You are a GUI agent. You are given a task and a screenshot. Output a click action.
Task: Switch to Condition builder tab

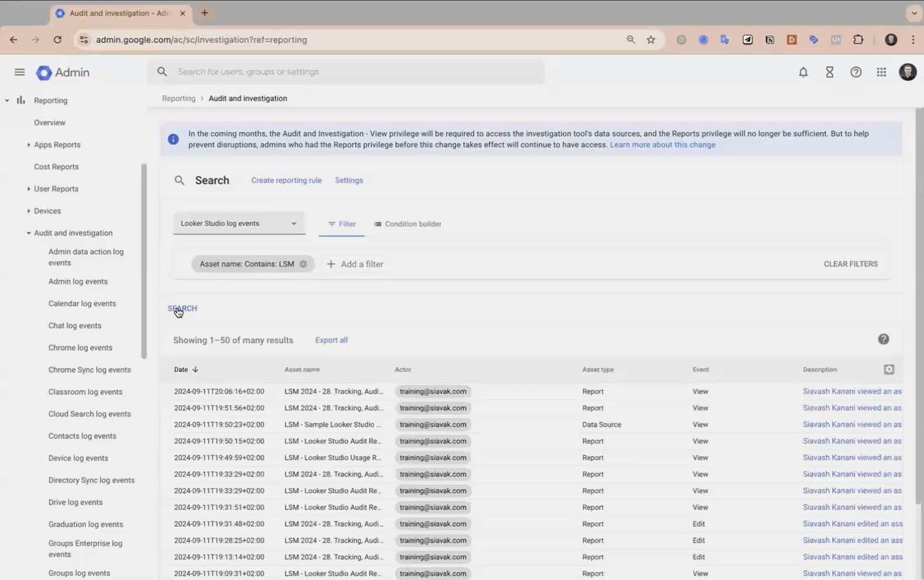[408, 224]
